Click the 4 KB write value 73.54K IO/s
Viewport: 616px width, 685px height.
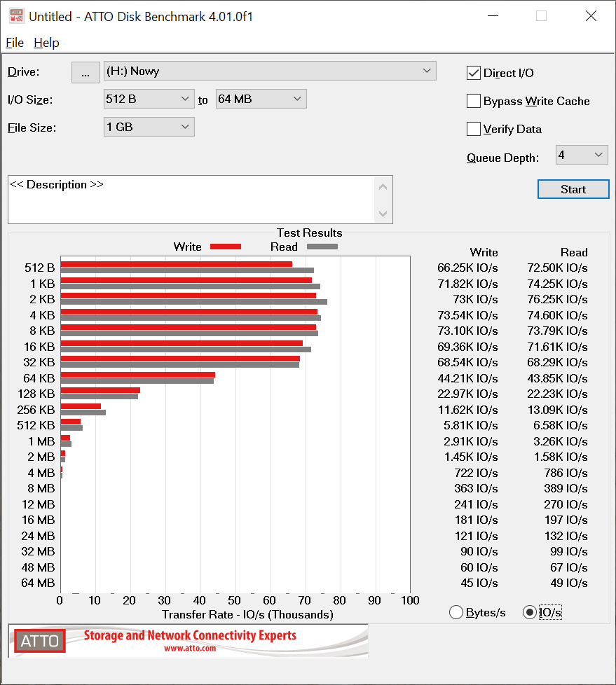(x=467, y=315)
